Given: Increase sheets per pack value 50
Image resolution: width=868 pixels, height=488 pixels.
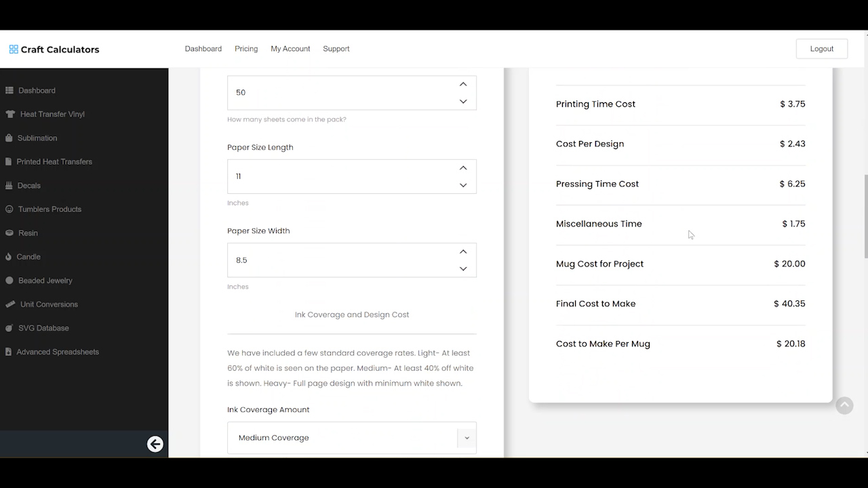Looking at the screenshot, I should click(x=463, y=84).
